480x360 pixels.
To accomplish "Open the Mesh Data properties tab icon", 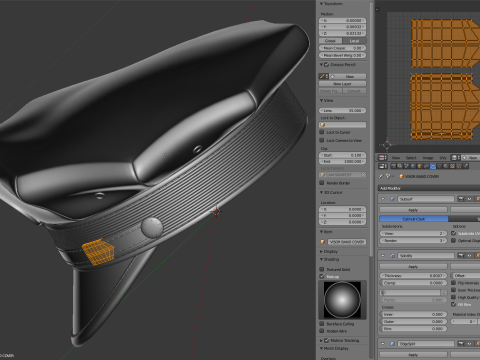I will point(439,166).
